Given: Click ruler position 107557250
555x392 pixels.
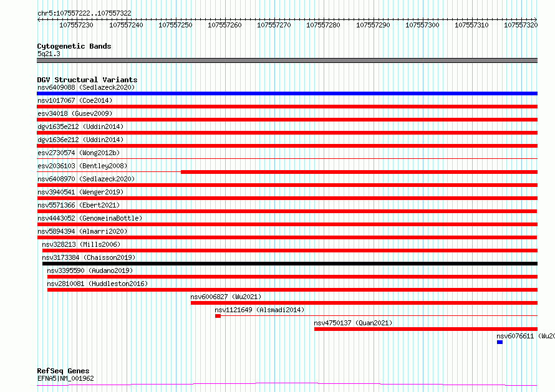Looking at the screenshot, I should click(x=175, y=25).
